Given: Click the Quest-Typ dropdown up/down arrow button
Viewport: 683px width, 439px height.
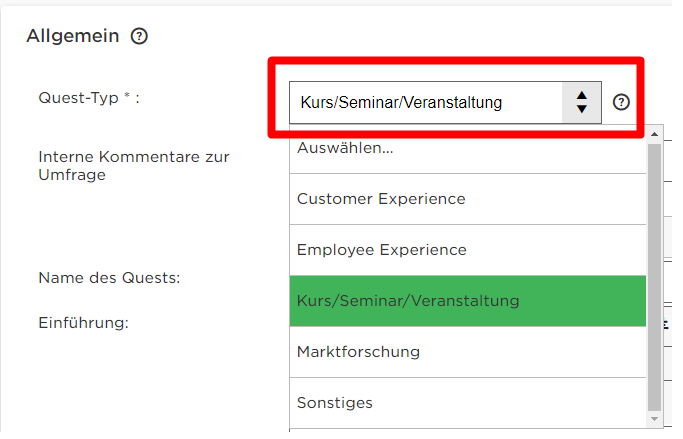Looking at the screenshot, I should pyautogui.click(x=581, y=102).
